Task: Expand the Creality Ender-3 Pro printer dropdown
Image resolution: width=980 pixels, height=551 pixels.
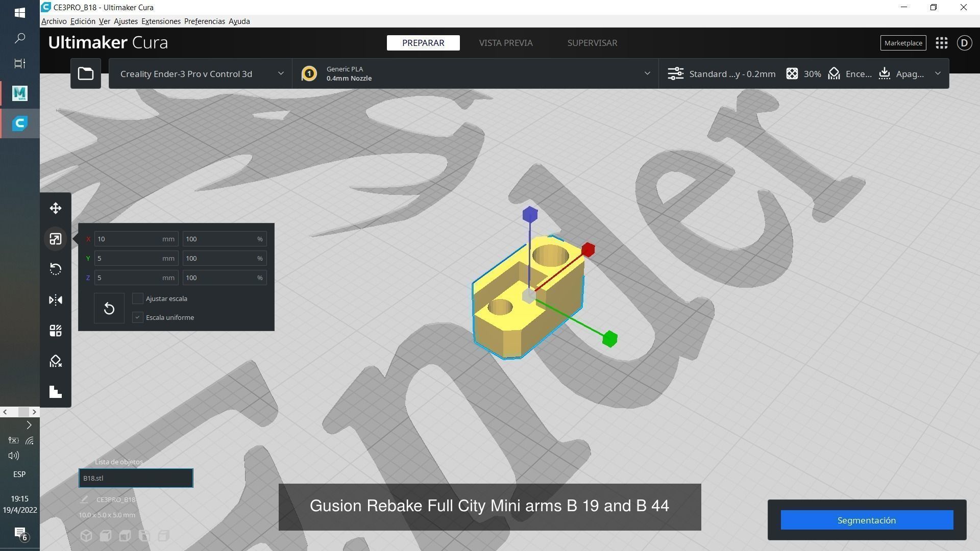Action: 200,73
